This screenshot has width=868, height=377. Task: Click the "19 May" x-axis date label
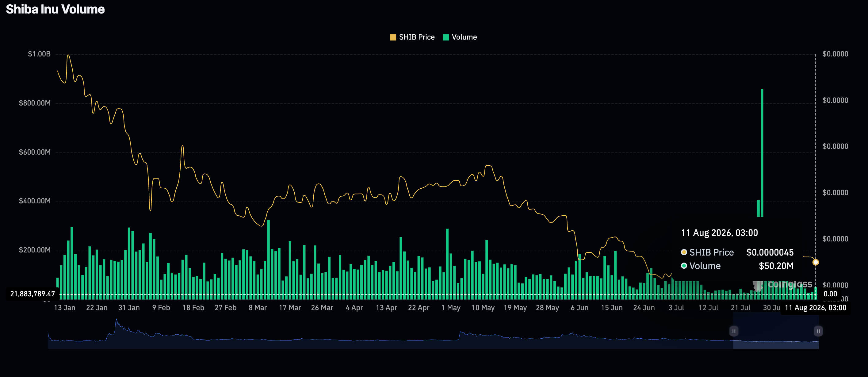[x=515, y=308]
